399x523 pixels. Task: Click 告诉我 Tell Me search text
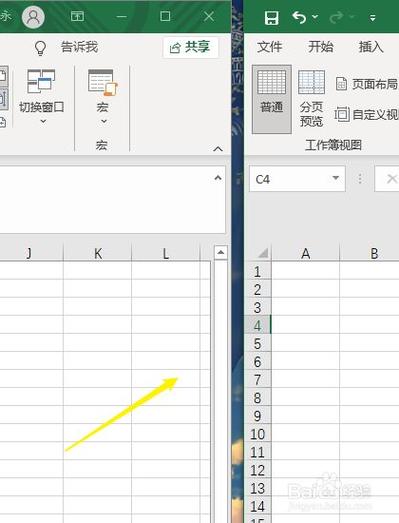tap(79, 47)
